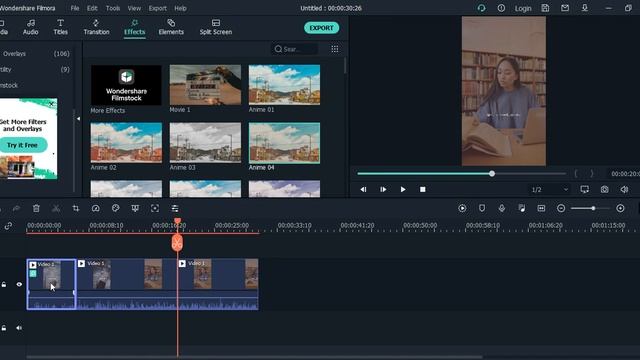The image size is (640, 360).
Task: Click the green screen icon in timeline toolbar
Action: (135, 209)
